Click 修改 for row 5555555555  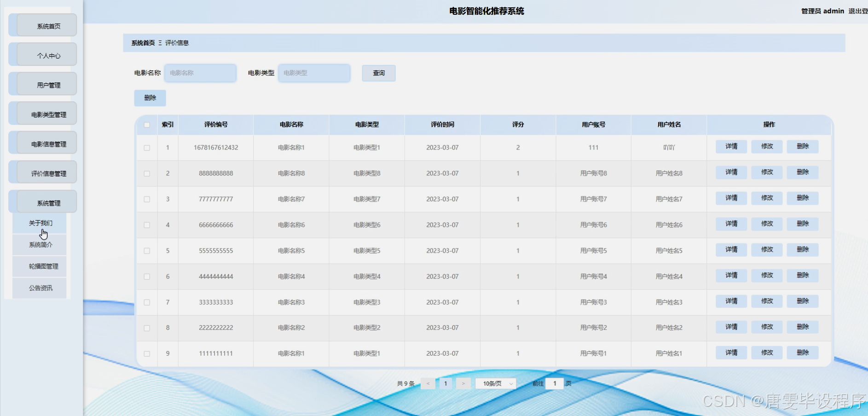[767, 249]
